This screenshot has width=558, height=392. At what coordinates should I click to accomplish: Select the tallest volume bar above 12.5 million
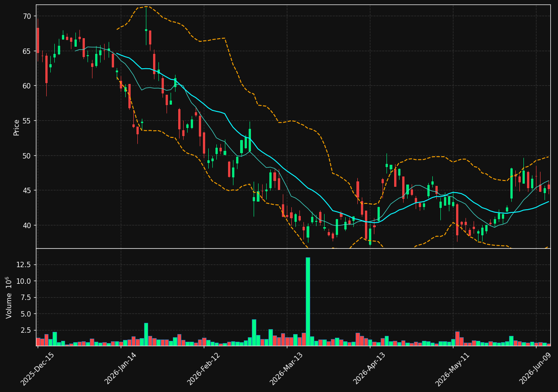(308, 301)
